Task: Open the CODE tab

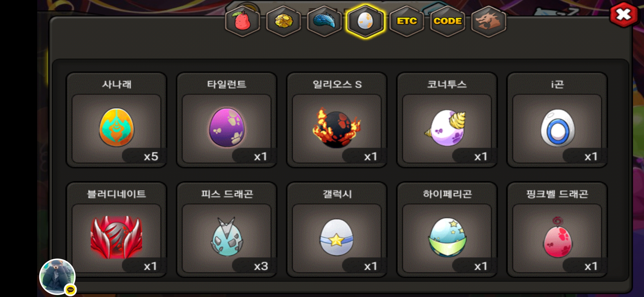Action: (x=447, y=21)
